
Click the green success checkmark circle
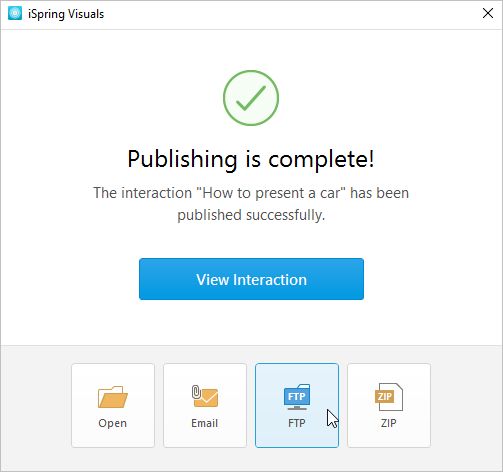point(251,98)
